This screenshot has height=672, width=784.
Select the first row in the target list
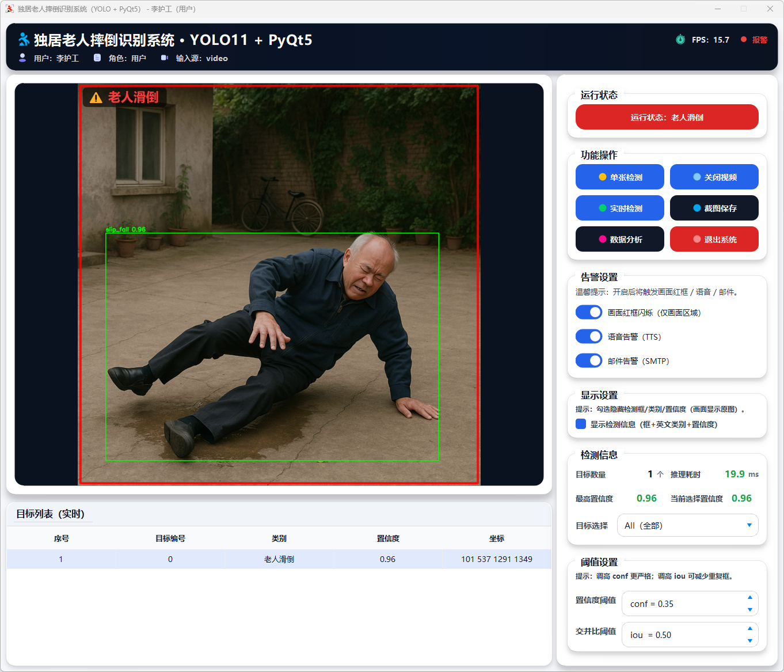[x=279, y=559]
